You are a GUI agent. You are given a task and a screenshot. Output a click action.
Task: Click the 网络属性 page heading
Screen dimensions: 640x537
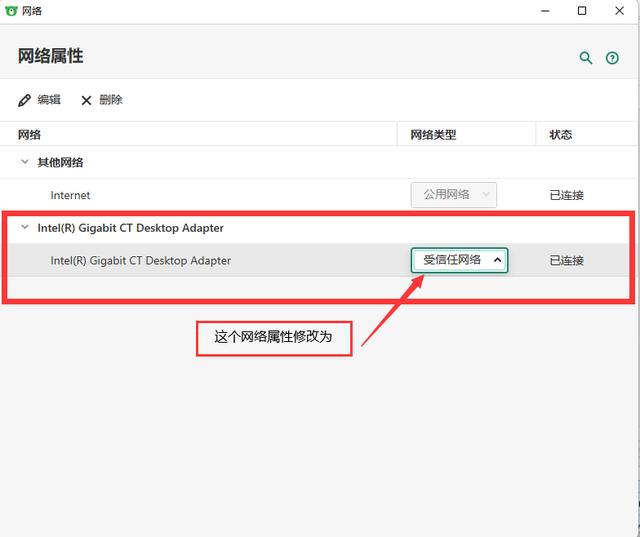(x=51, y=56)
